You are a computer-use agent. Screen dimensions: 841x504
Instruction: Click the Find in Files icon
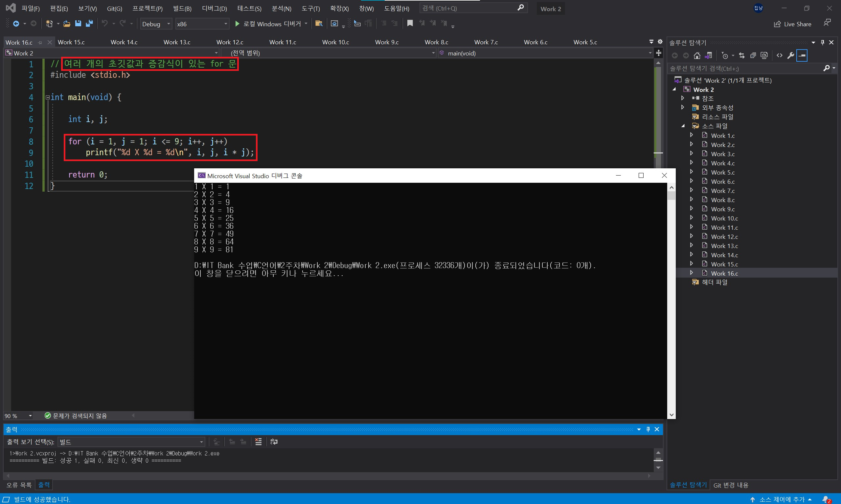click(x=319, y=23)
